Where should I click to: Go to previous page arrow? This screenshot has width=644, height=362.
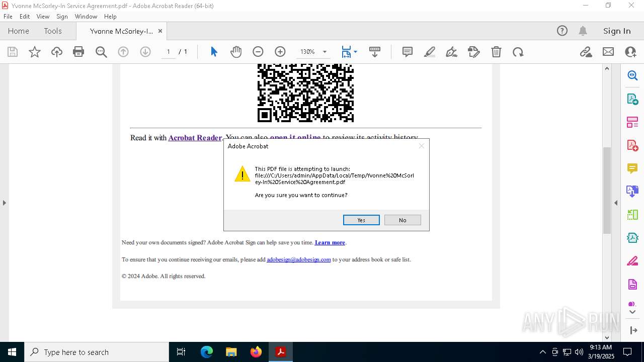click(x=123, y=52)
